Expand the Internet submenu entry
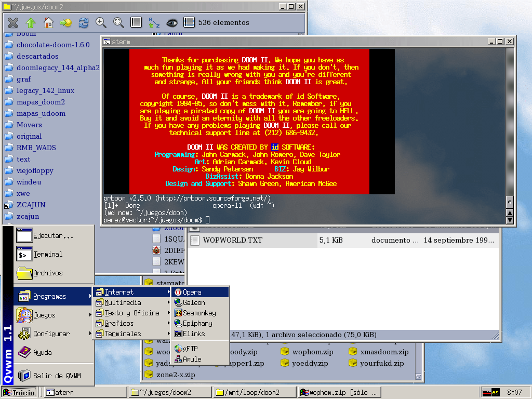The image size is (532, 399). click(132, 292)
